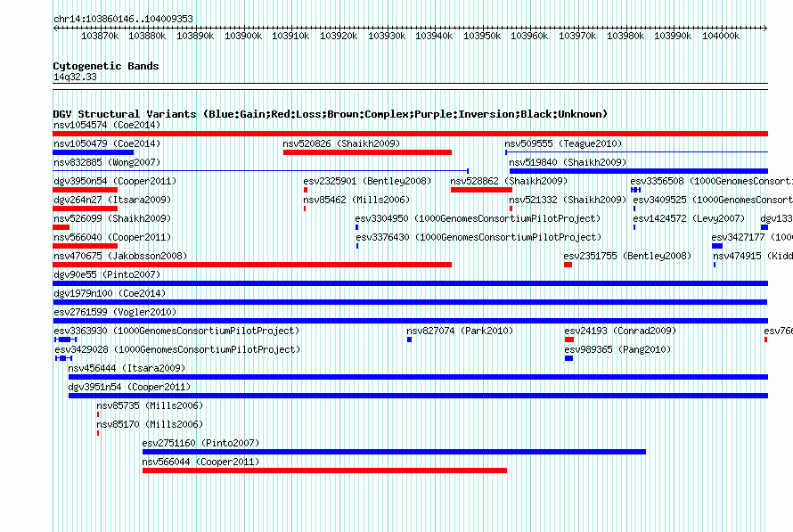Open the nsv520826 (Shaikh2009) variant
The width and height of the screenshot is (793, 532).
(x=341, y=143)
